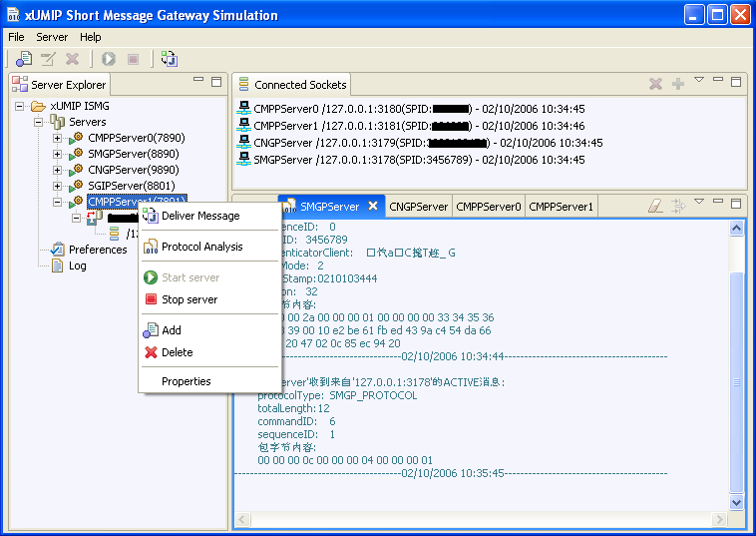The width and height of the screenshot is (756, 536).
Task: Maximize the log panel
Action: tap(736, 204)
